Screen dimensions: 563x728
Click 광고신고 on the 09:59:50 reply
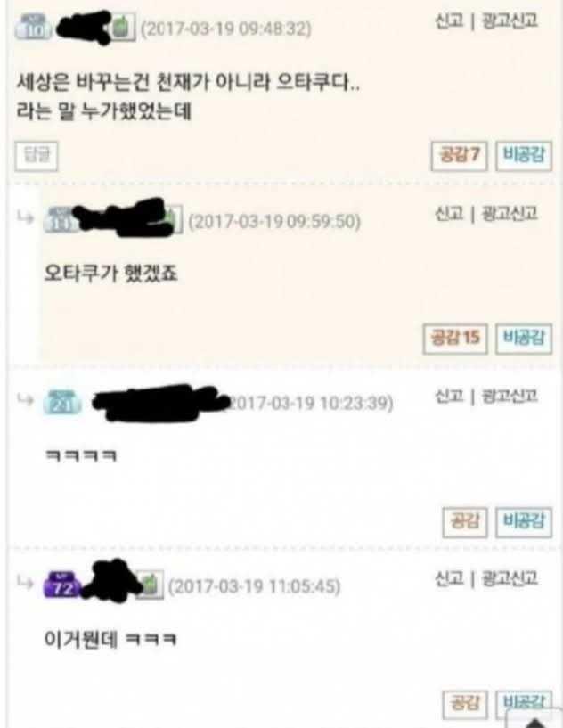pyautogui.click(x=510, y=214)
